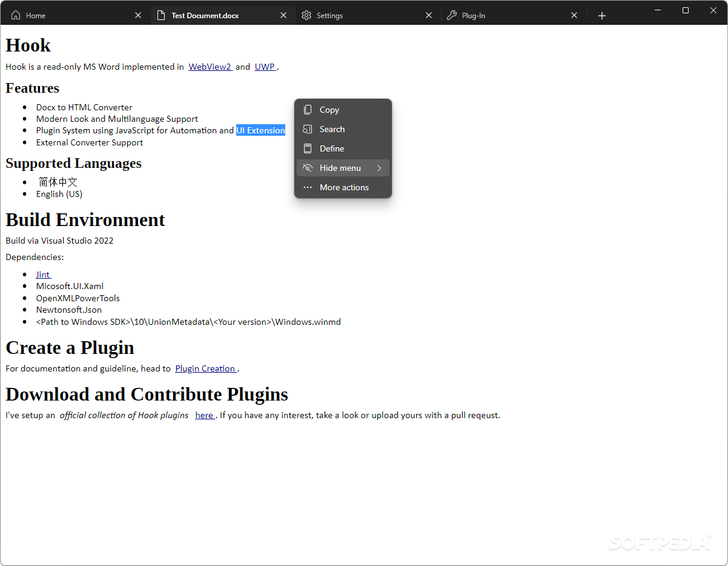Screen dimensions: 728x566
Task: Choose Define from the context menu
Action: 343,148
